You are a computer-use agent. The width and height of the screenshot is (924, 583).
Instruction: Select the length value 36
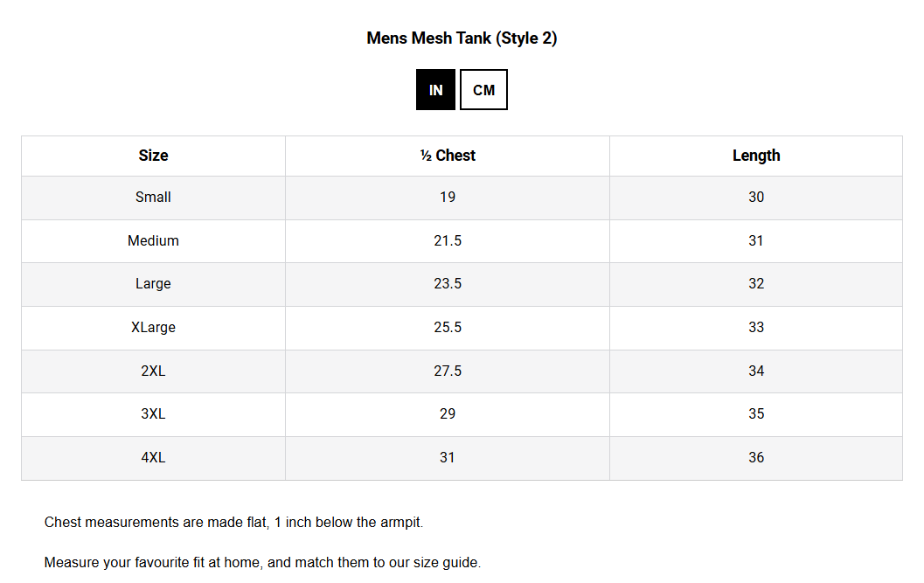(x=756, y=458)
